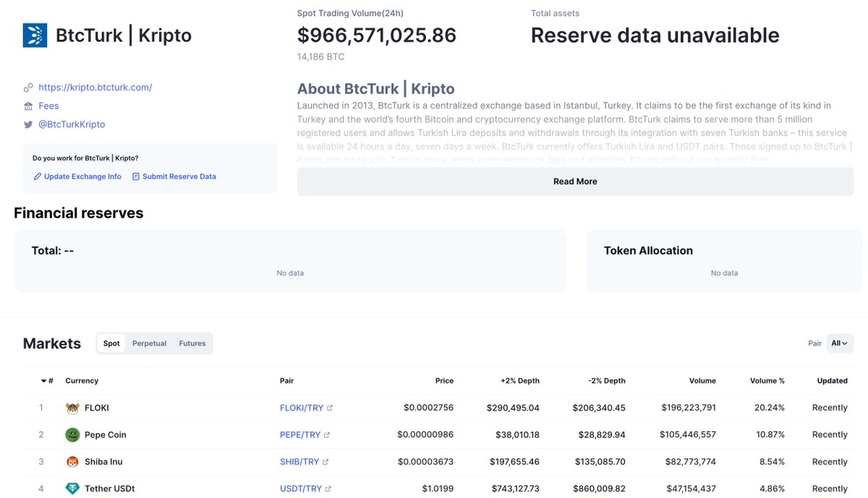Click the pencil icon for Update Exchange Info
This screenshot has width=868, height=498.
(x=37, y=176)
